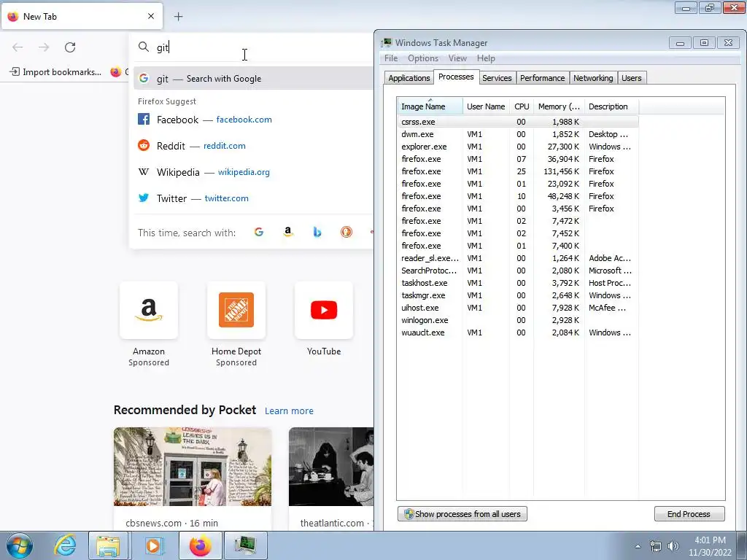
Task: Open the theatlantic.com Pocket article image
Action: coord(331,467)
